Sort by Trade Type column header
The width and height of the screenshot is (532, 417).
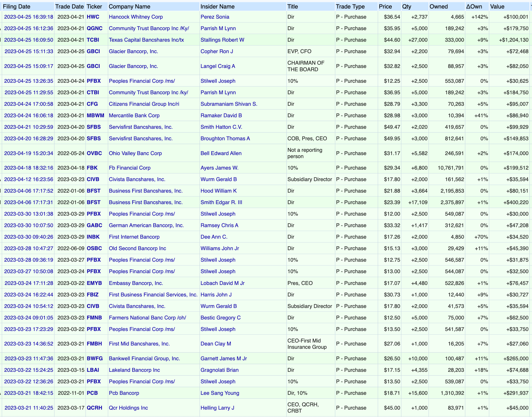(350, 7)
